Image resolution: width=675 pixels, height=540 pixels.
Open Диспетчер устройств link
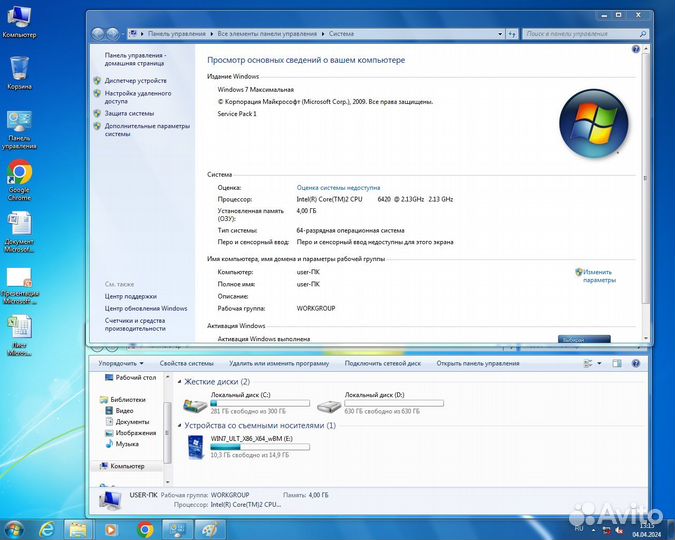(x=136, y=81)
